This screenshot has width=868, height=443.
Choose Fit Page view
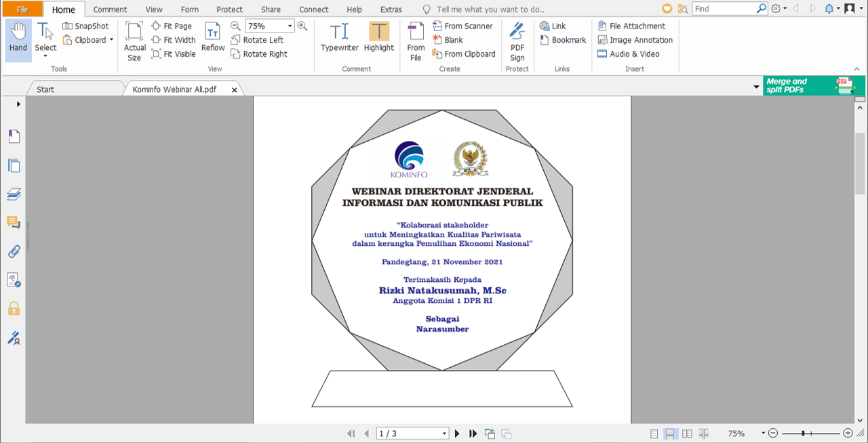point(172,26)
